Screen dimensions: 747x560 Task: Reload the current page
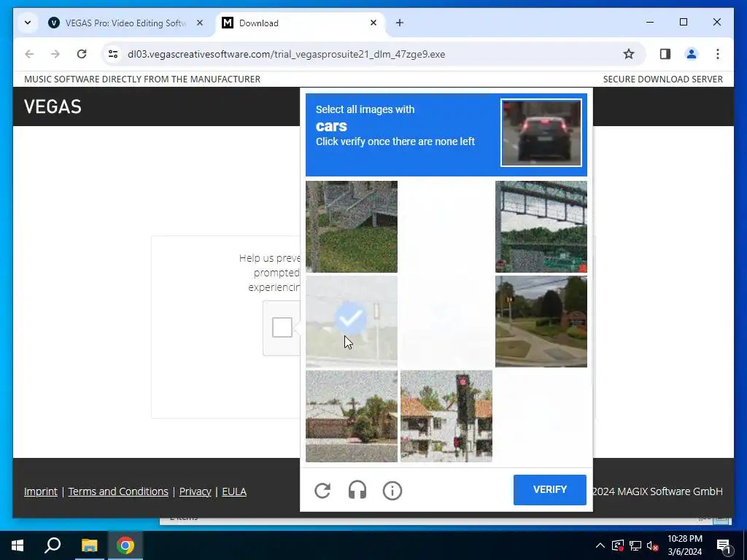[82, 54]
